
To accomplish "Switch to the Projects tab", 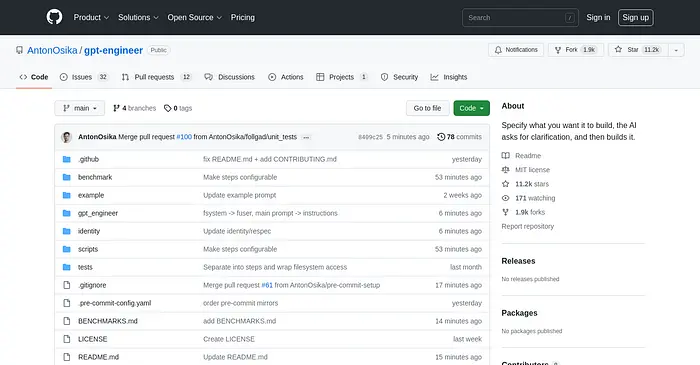I will (342, 77).
